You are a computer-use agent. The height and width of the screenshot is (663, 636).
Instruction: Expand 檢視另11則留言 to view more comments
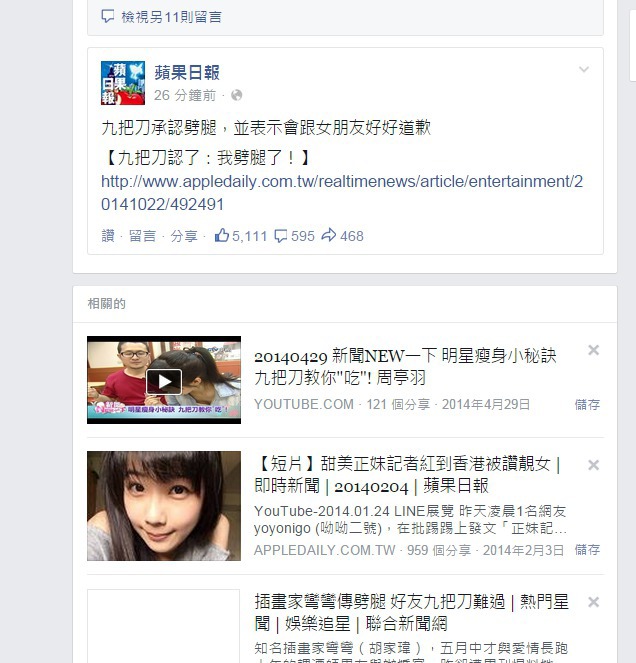[x=171, y=17]
